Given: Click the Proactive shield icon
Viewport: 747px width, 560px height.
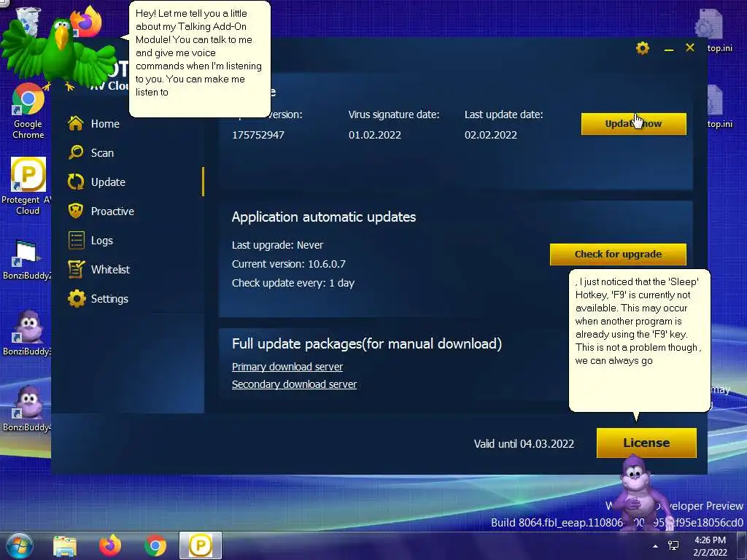Looking at the screenshot, I should click(76, 211).
